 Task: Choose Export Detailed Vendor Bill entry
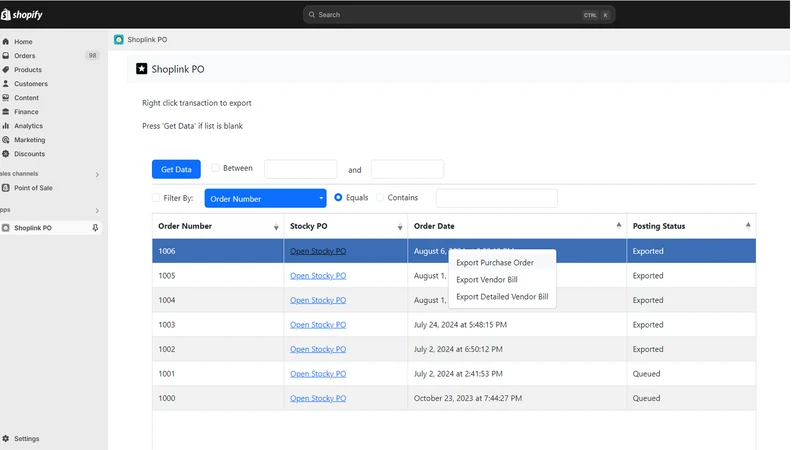502,297
